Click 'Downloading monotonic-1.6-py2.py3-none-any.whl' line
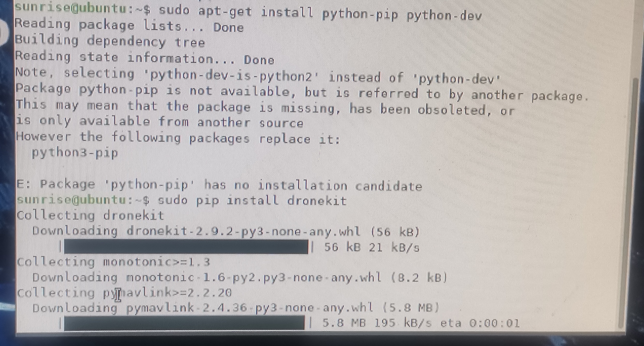 pos(240,278)
